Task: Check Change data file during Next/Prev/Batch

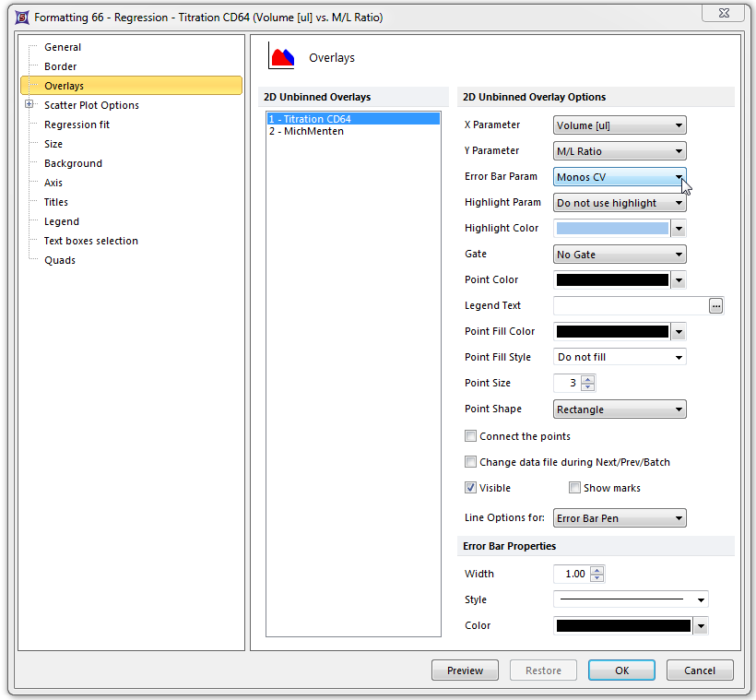Action: coord(471,462)
